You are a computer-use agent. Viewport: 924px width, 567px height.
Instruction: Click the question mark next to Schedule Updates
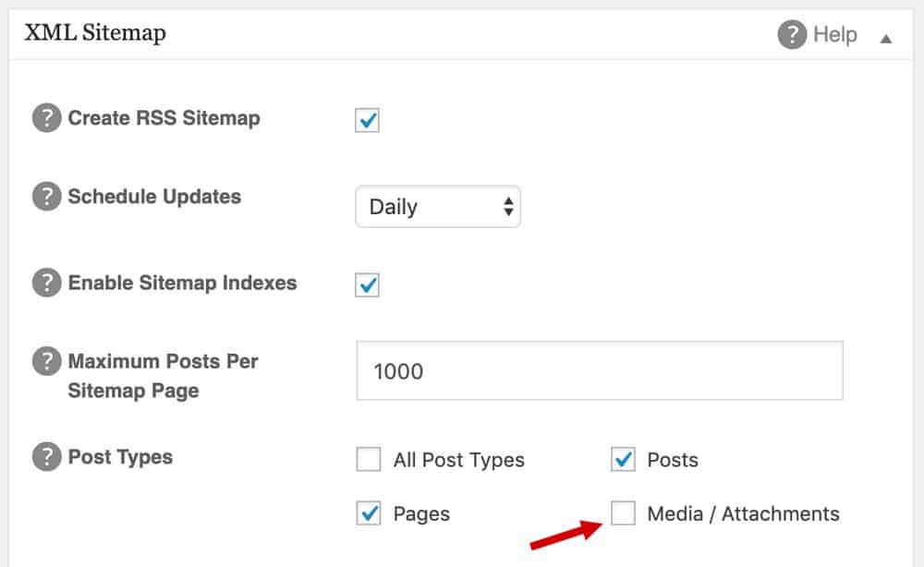tap(47, 198)
